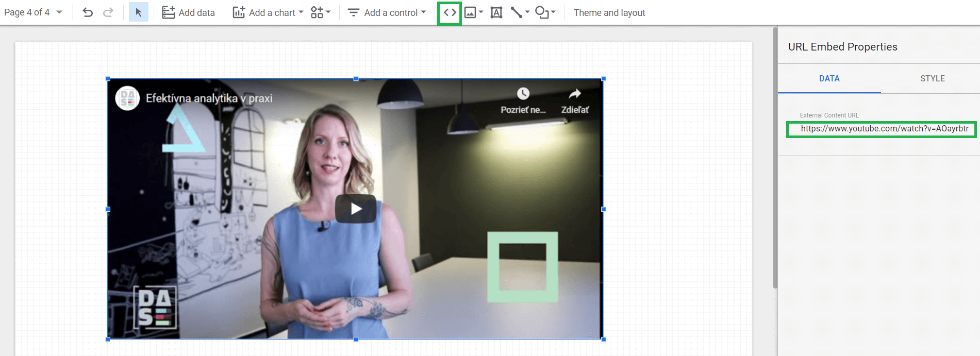
Task: Click the canvas vertical scrollbar
Action: pos(775,158)
